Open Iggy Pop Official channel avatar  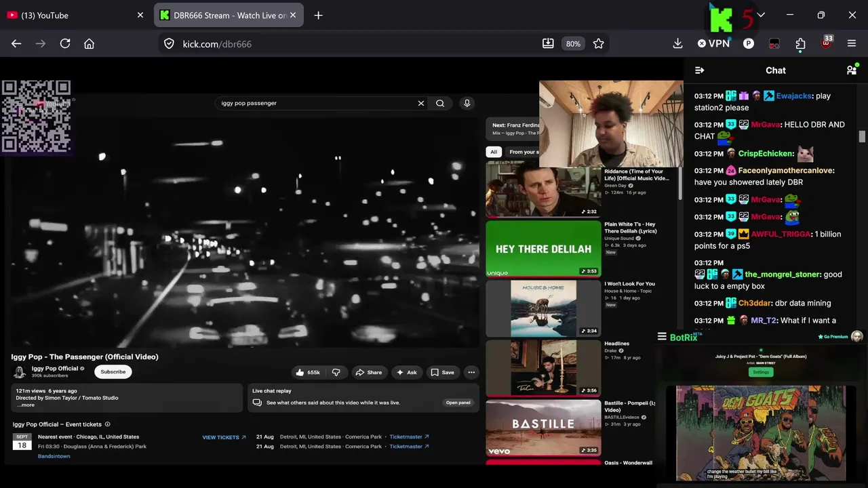[x=20, y=371]
